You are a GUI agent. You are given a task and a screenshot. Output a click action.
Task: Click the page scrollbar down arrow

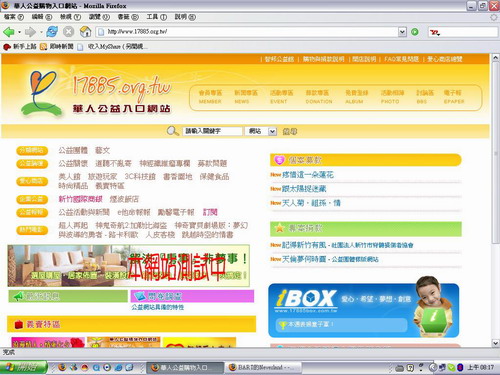point(495,343)
